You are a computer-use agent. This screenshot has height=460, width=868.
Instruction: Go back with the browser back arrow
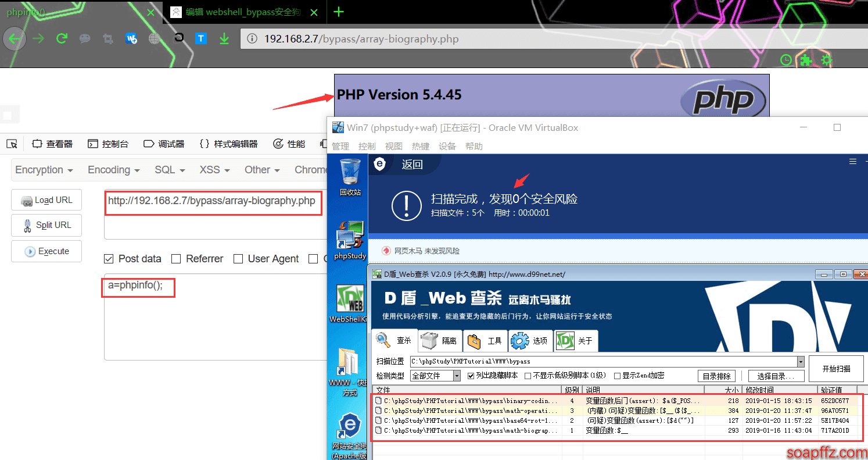15,39
